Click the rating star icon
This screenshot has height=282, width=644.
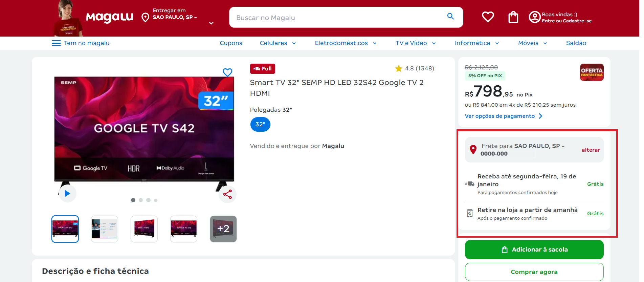pyautogui.click(x=399, y=68)
